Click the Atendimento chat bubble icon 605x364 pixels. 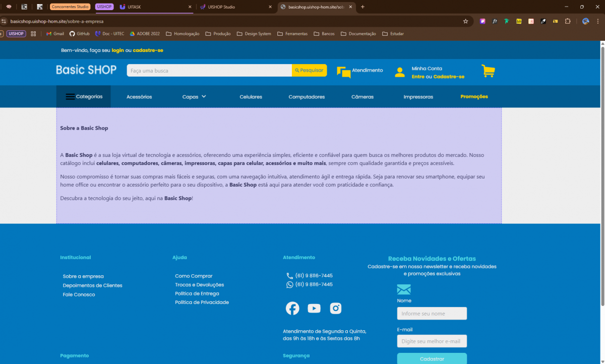click(344, 72)
